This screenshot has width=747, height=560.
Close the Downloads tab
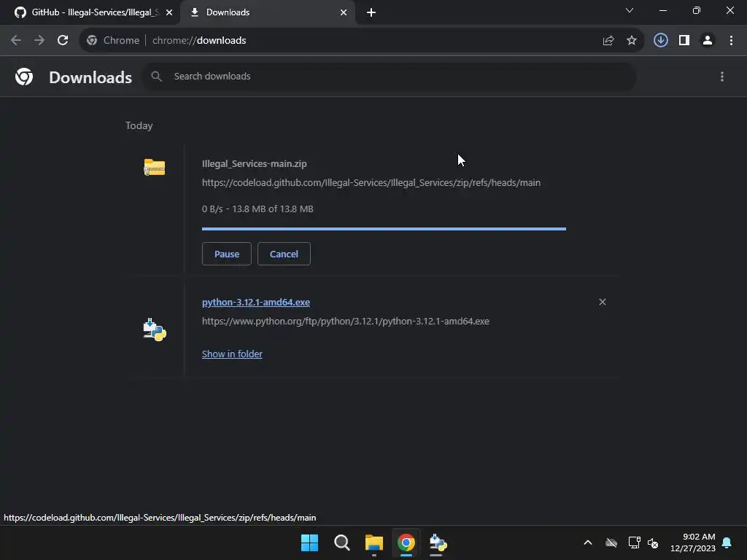point(344,12)
